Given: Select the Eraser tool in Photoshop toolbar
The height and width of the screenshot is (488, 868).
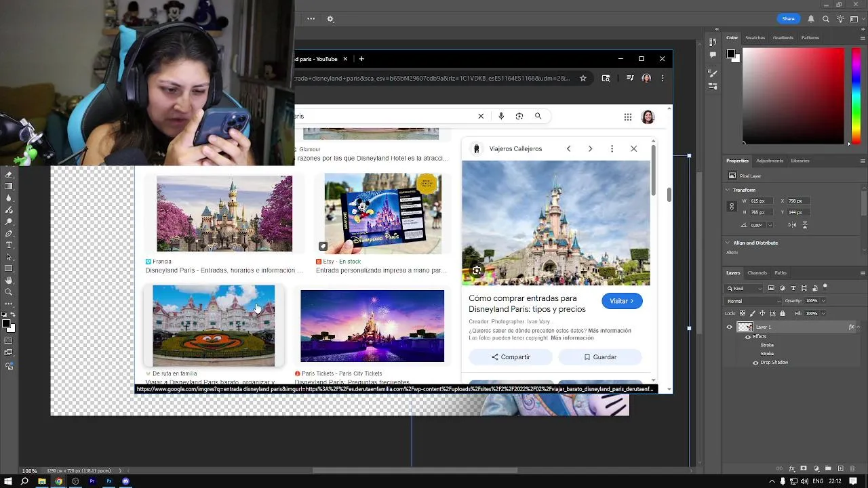Looking at the screenshot, I should click(9, 174).
